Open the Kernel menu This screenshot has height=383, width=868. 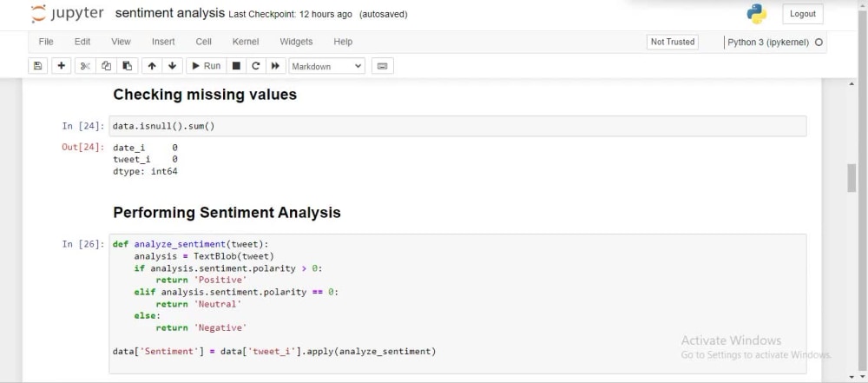point(246,42)
